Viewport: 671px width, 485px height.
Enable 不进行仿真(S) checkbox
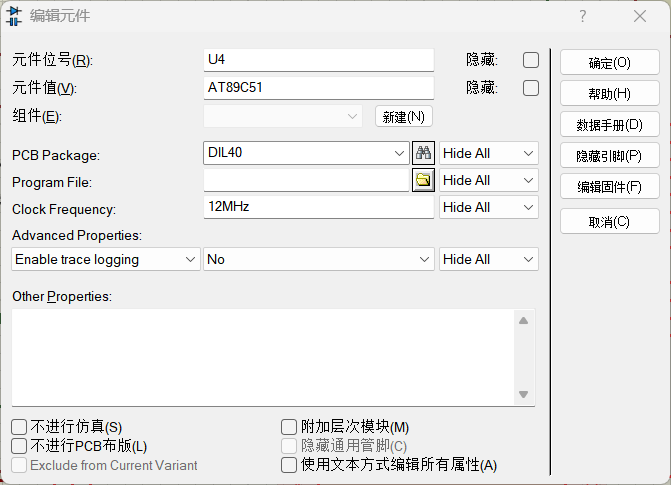(19, 427)
